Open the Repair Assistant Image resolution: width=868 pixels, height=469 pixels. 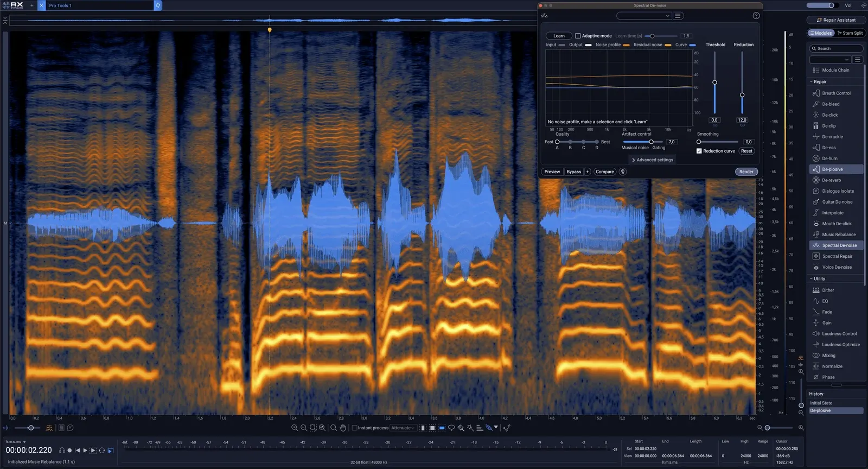(836, 20)
